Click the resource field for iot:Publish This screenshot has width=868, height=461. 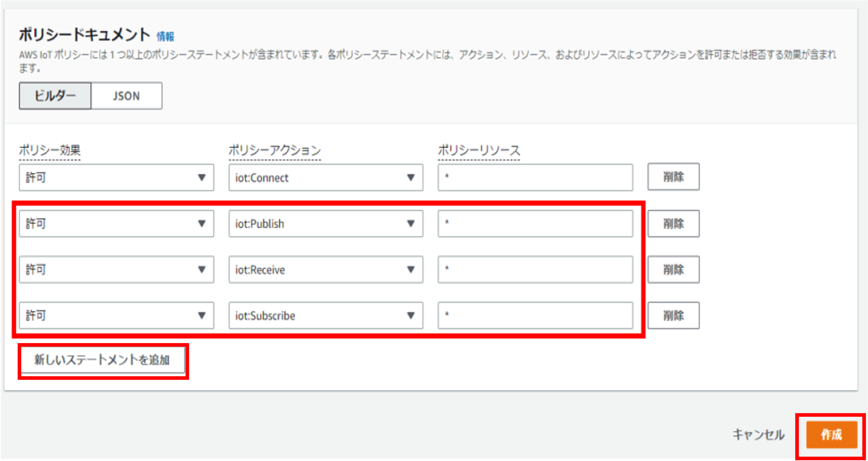pyautogui.click(x=535, y=224)
